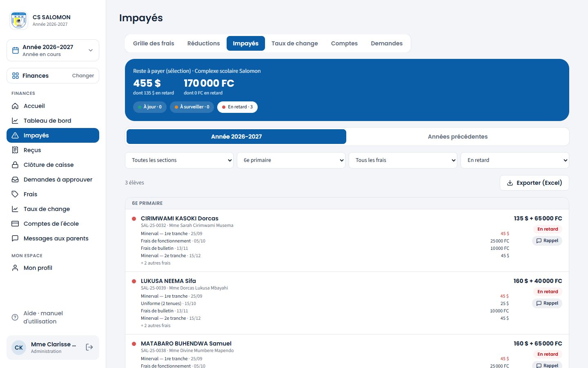Open the 'Grille des frais' tab
The width and height of the screenshot is (588, 368).
click(154, 43)
